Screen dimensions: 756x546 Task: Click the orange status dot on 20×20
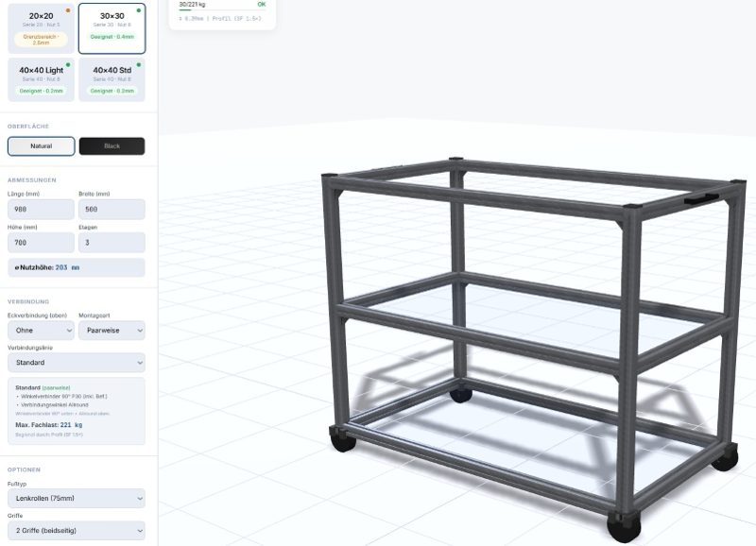coord(68,10)
